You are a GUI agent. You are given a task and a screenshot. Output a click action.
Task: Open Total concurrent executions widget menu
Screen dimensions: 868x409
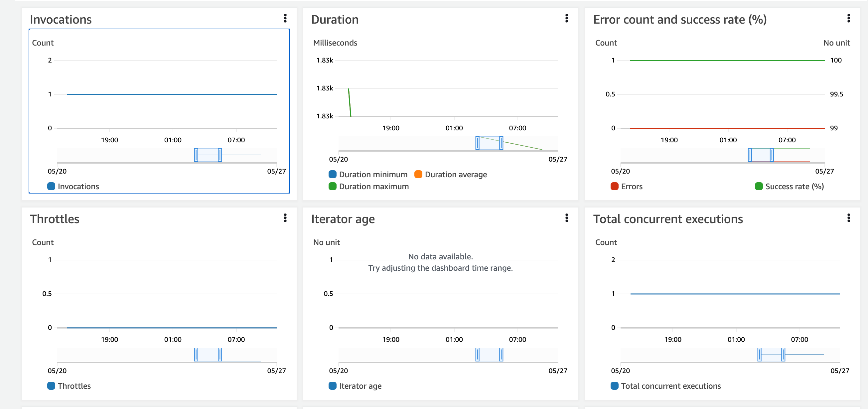[x=848, y=218]
